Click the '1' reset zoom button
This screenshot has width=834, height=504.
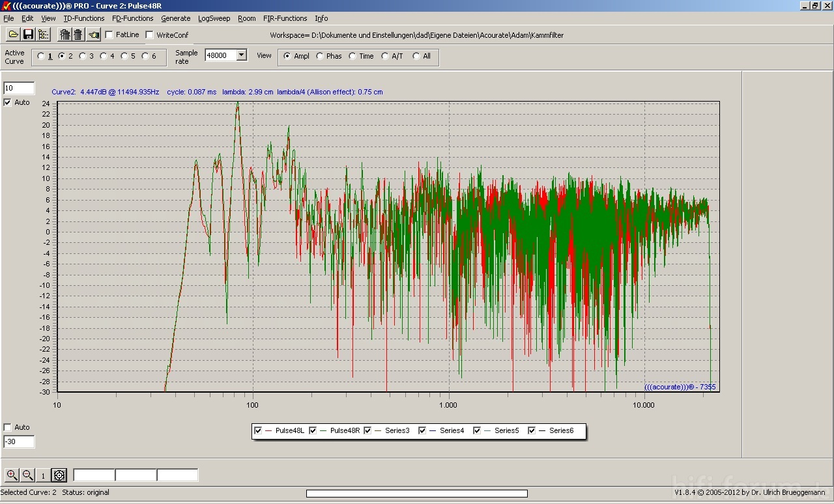click(43, 475)
